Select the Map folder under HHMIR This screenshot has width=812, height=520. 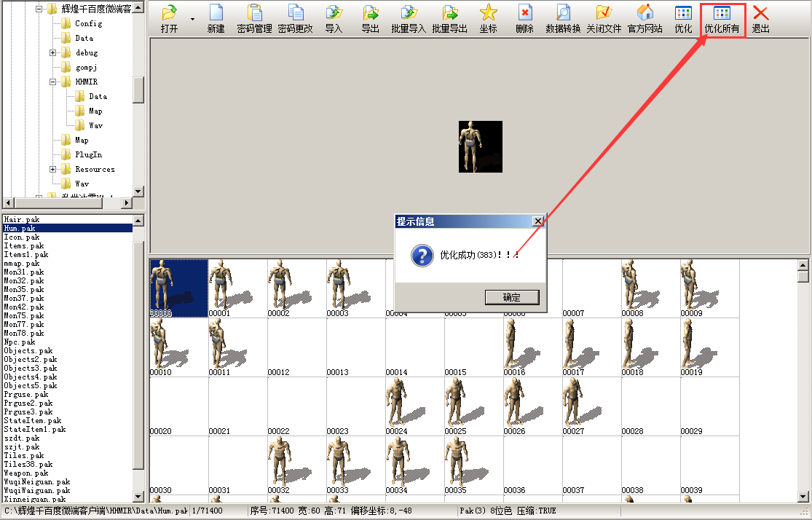(95, 111)
